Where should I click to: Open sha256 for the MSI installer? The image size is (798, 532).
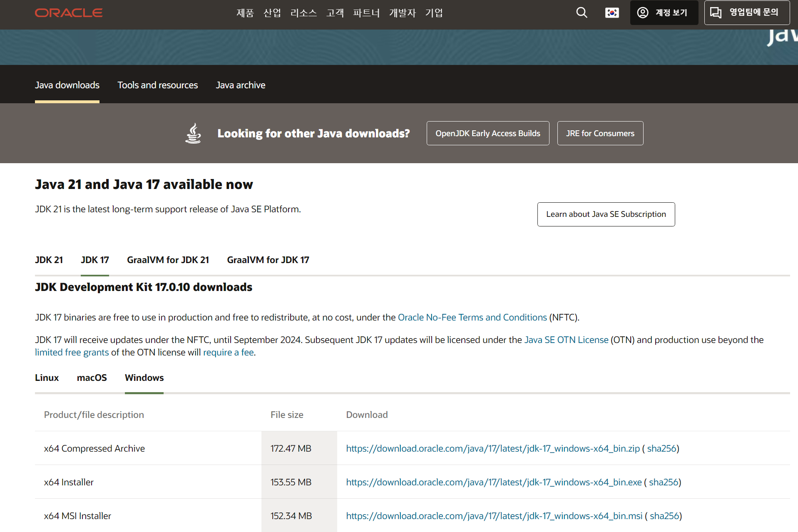coord(665,516)
